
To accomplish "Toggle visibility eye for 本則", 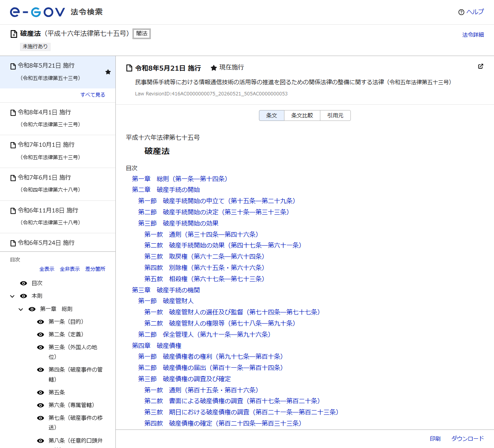I will (x=24, y=296).
